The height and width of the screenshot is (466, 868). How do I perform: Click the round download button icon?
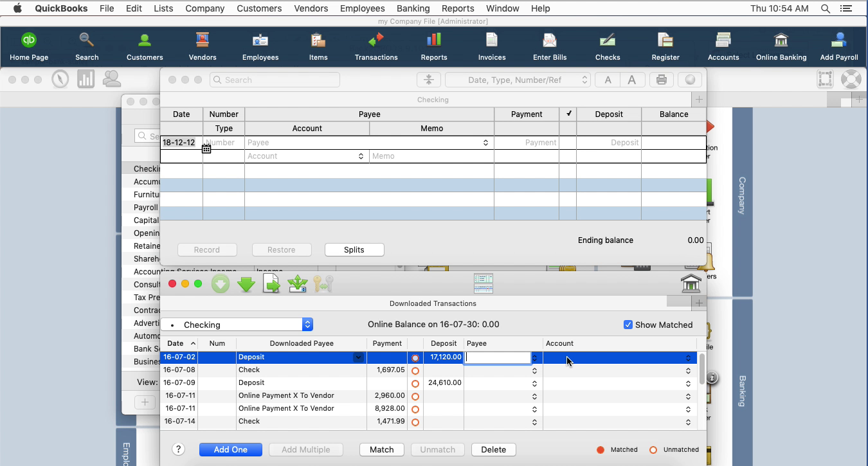pyautogui.click(x=221, y=283)
